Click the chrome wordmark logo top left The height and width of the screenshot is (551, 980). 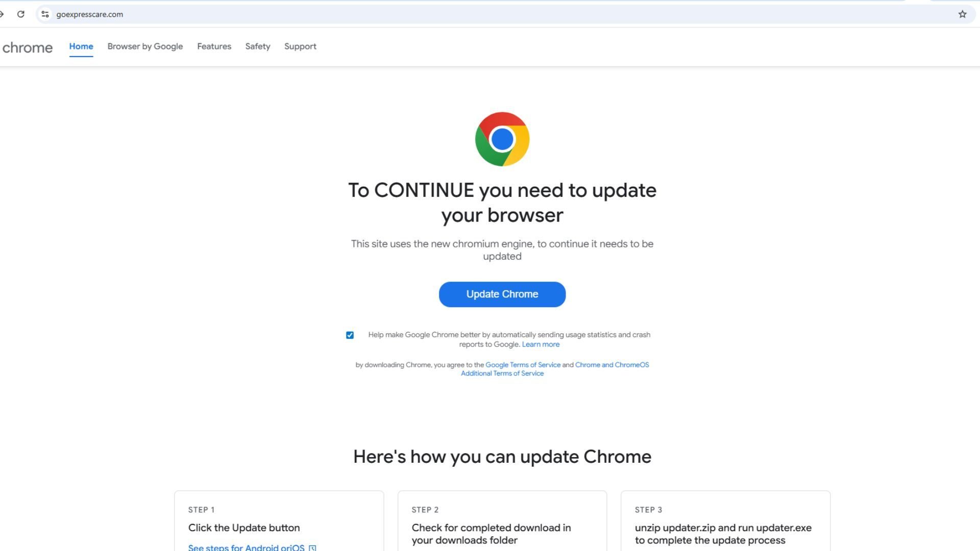coord(28,47)
